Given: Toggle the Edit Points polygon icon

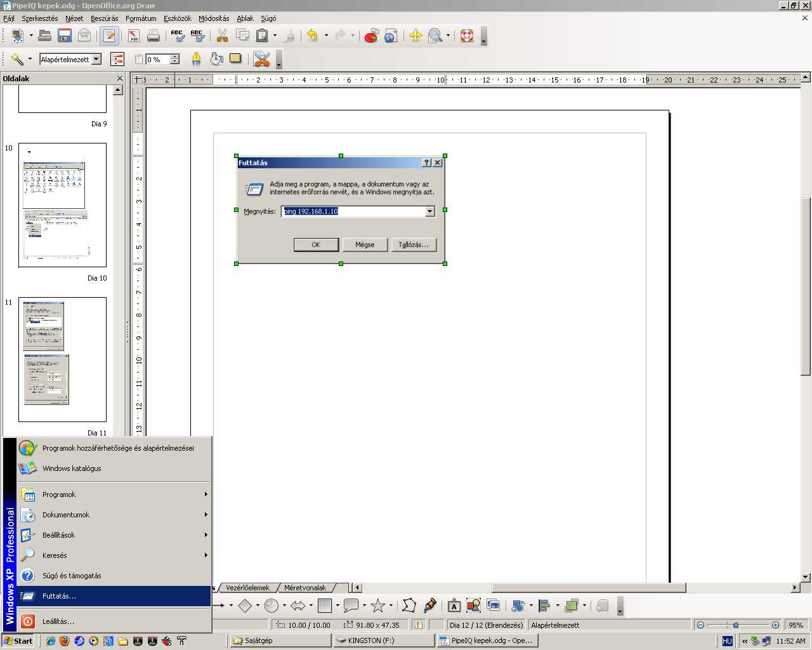Looking at the screenshot, I should (x=409, y=606).
